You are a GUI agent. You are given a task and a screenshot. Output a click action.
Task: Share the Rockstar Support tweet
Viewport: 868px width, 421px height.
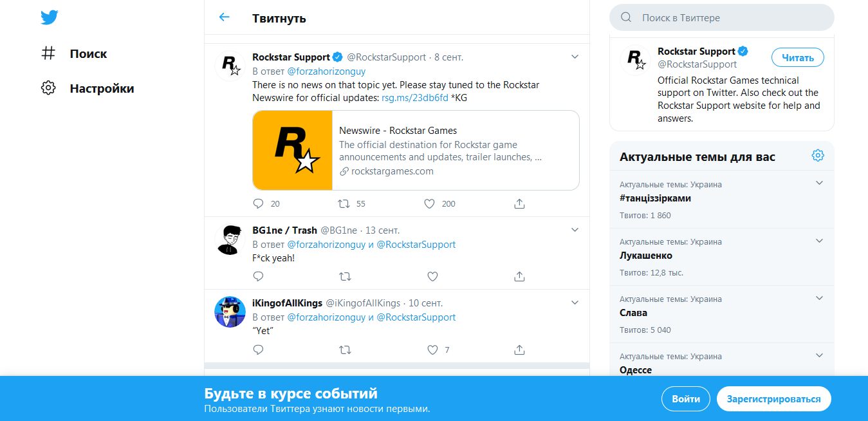click(519, 203)
